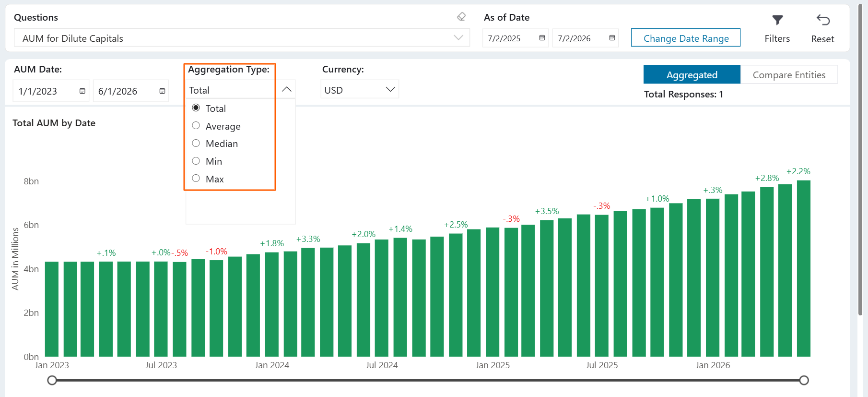Collapse the Aggregation Type dropdown chevron

(x=286, y=90)
